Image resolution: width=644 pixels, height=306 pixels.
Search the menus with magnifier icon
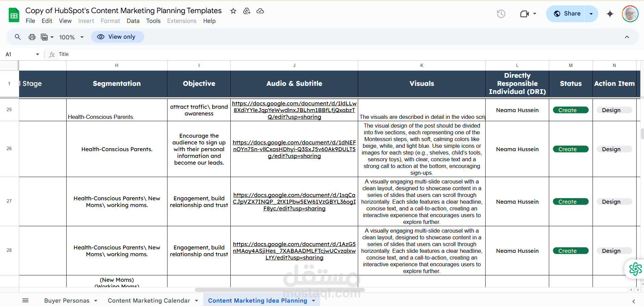click(x=18, y=37)
